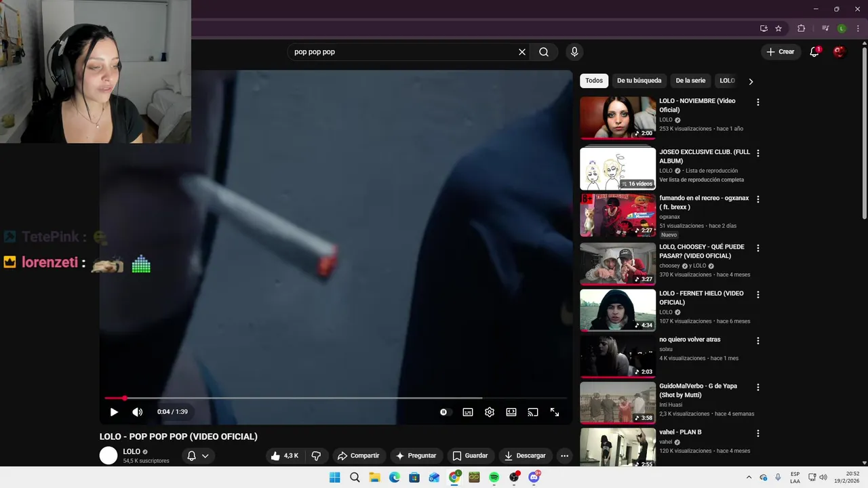Open 'GuidoMalVerbo - G de Yapa' title
The height and width of the screenshot is (488, 868).
click(698, 390)
